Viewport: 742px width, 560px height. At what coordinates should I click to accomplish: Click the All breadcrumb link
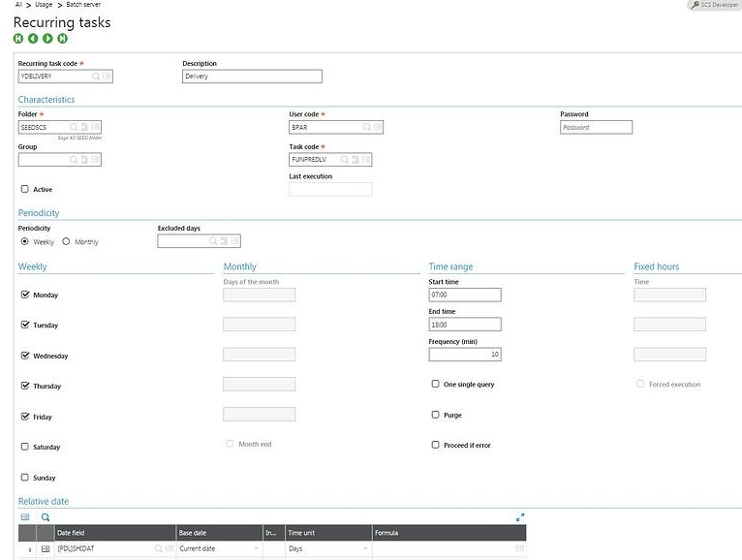[18, 5]
